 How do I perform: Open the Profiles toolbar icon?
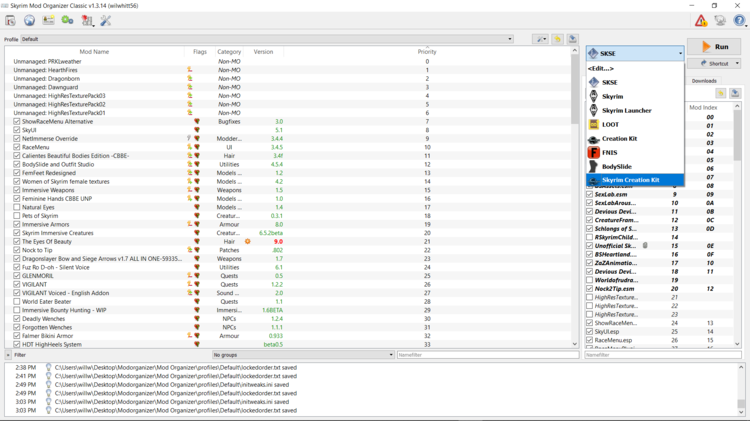click(48, 21)
